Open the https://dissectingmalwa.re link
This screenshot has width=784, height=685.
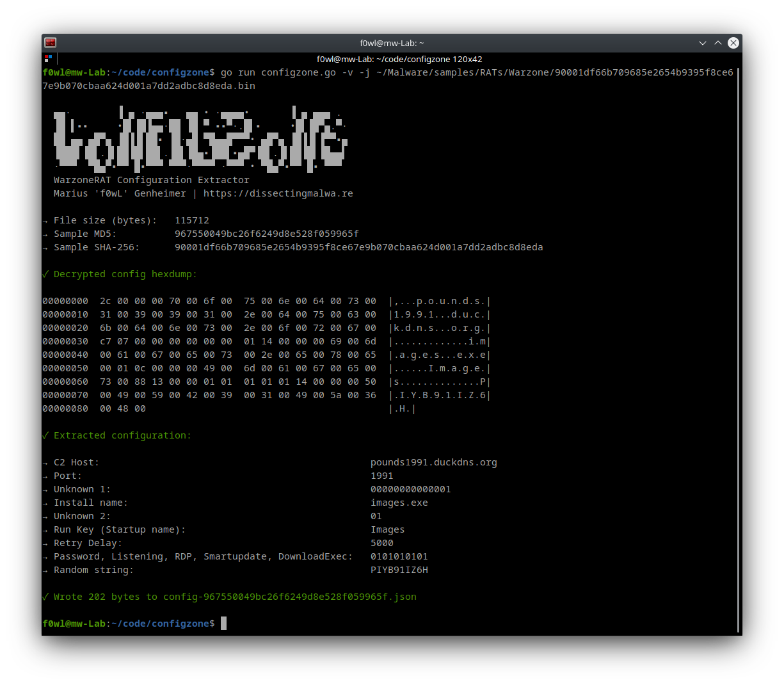point(278,193)
